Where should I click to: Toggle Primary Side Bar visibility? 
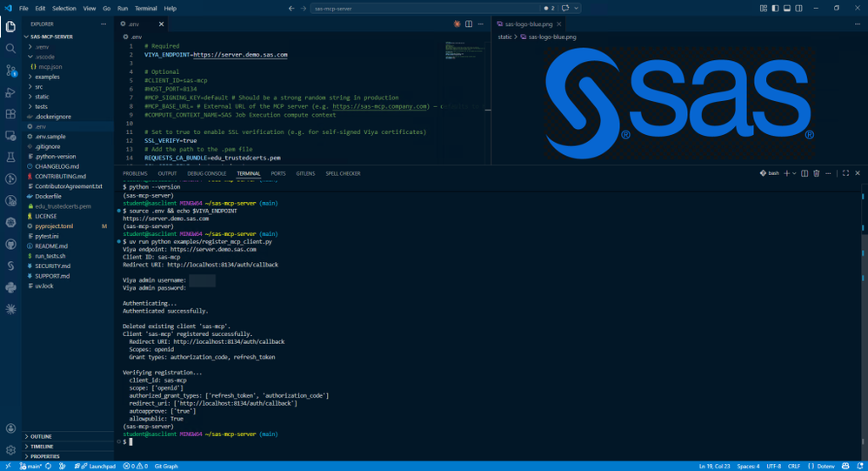[775, 9]
